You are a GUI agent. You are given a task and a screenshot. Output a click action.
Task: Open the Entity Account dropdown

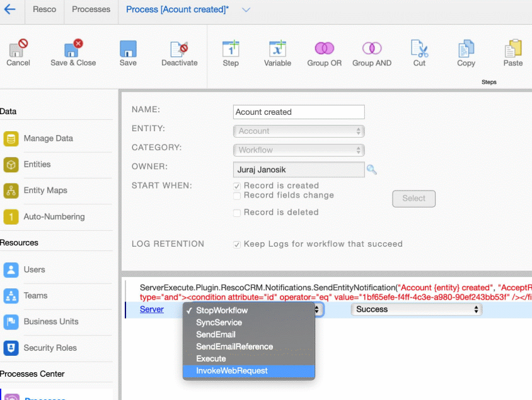[299, 131]
